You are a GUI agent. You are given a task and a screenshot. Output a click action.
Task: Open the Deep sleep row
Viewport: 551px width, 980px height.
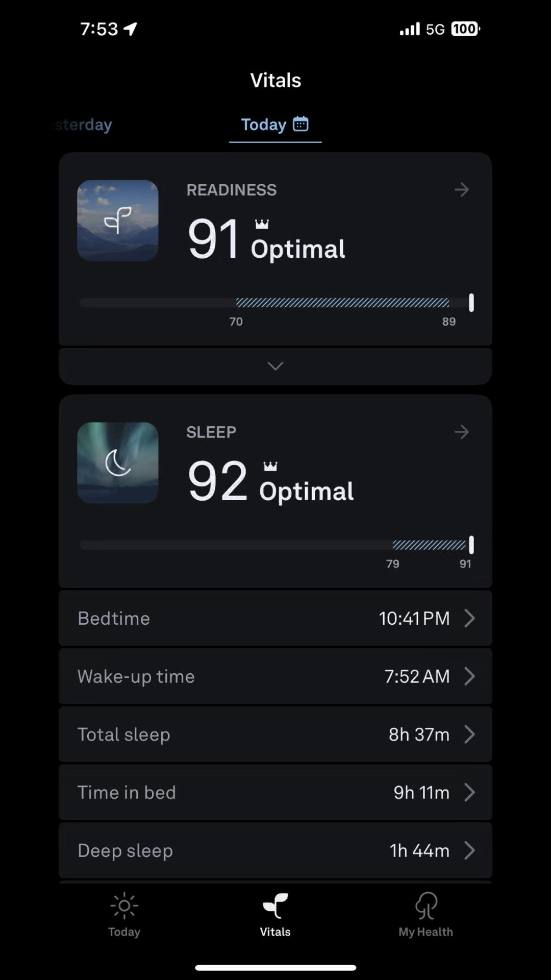[275, 850]
